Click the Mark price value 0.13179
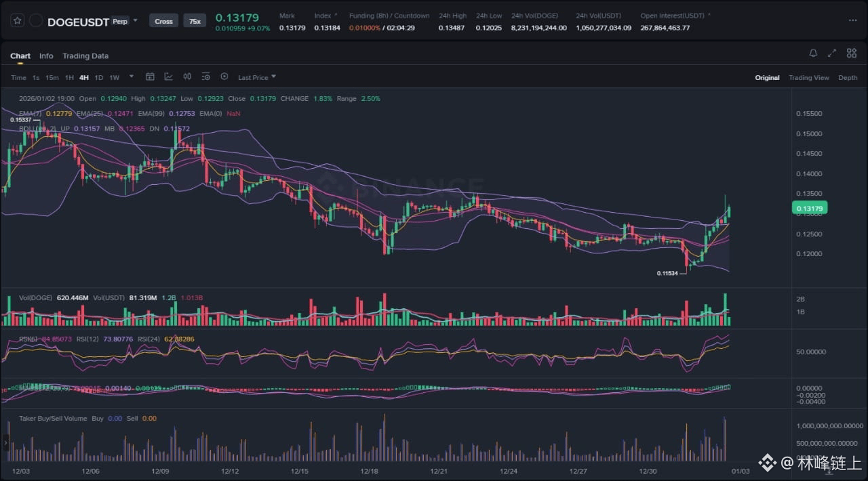The image size is (868, 481). [292, 28]
